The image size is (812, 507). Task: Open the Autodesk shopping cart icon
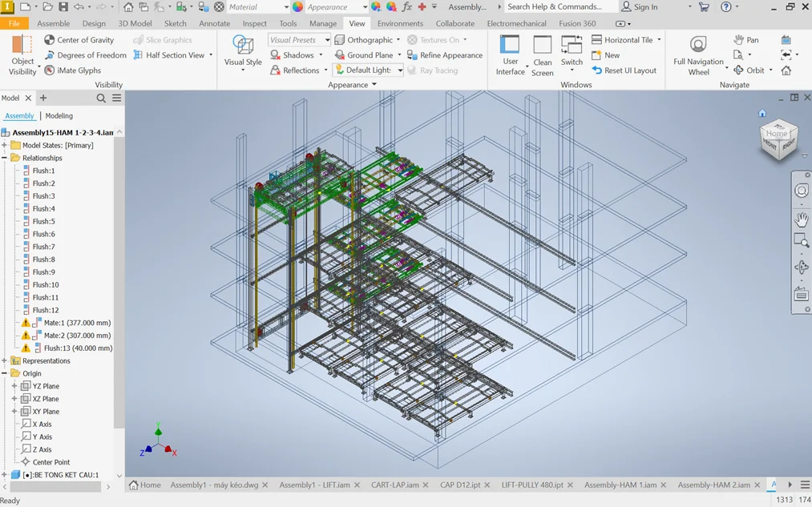click(704, 7)
